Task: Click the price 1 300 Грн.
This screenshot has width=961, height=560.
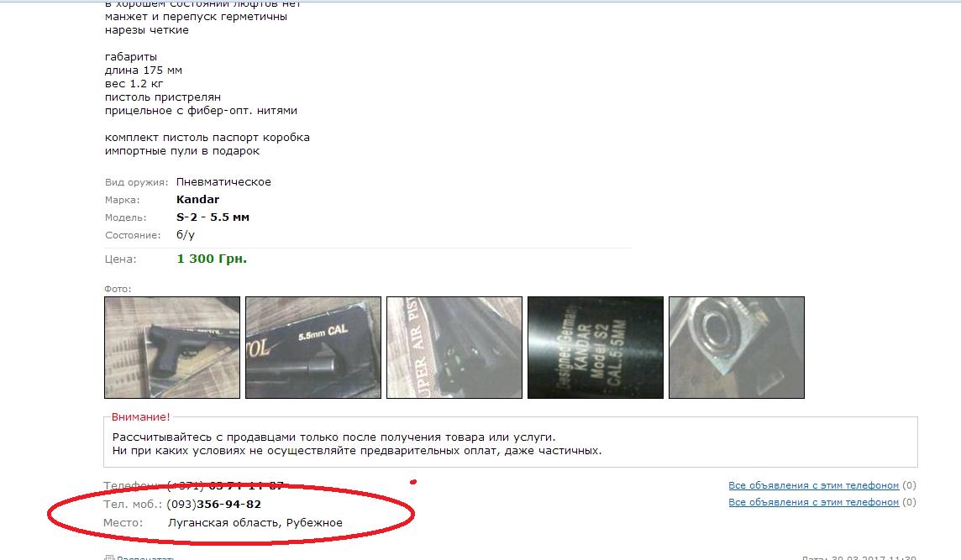Action: point(212,259)
